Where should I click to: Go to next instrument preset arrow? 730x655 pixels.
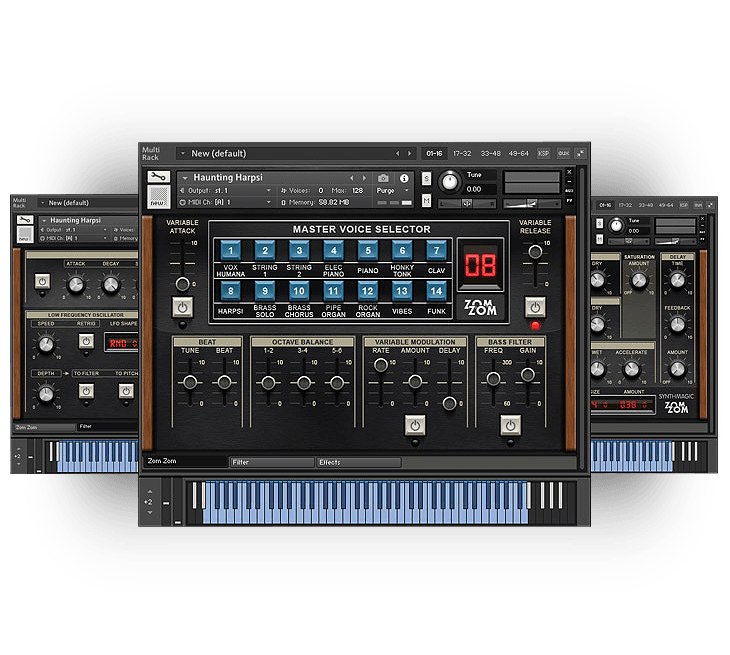(364, 178)
